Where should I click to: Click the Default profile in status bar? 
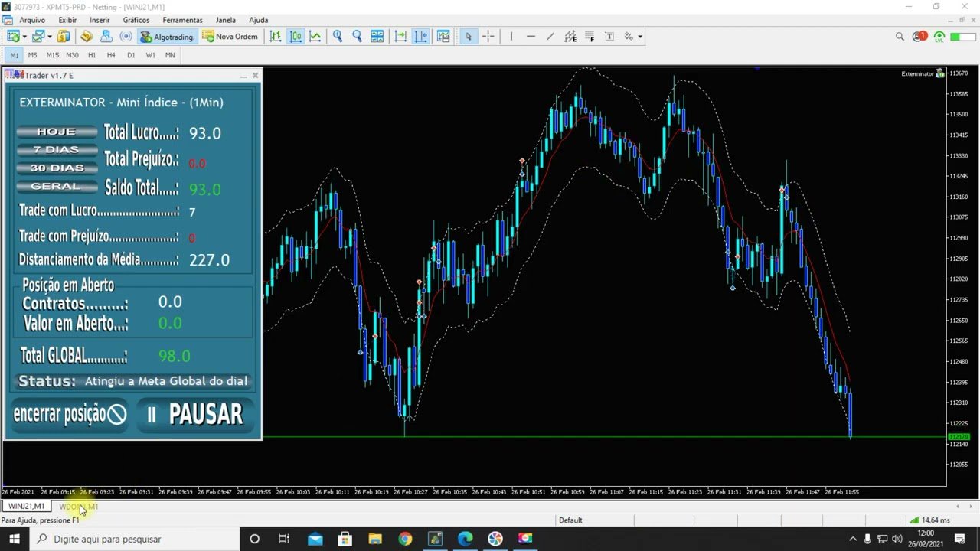click(570, 520)
